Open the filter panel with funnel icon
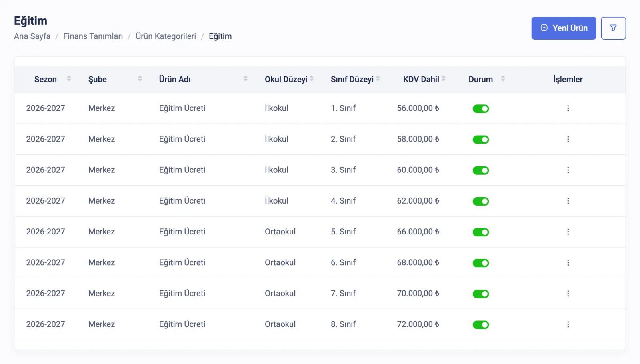640x364 pixels. coord(613,28)
